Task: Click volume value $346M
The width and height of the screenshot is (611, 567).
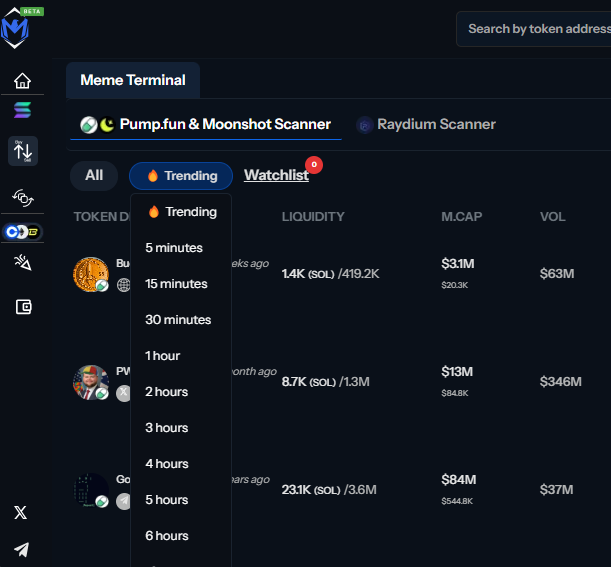Action: 561,382
